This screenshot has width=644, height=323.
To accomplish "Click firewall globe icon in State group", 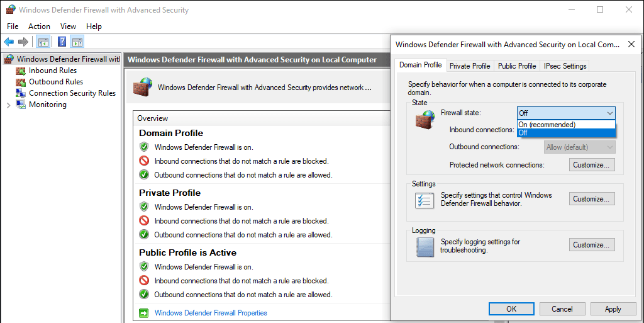I will point(425,120).
